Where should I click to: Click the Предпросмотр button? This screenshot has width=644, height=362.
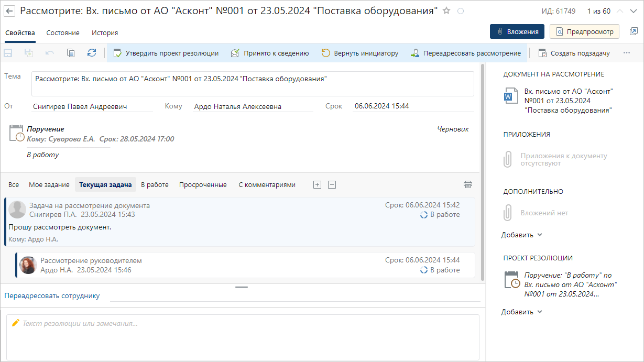584,31
